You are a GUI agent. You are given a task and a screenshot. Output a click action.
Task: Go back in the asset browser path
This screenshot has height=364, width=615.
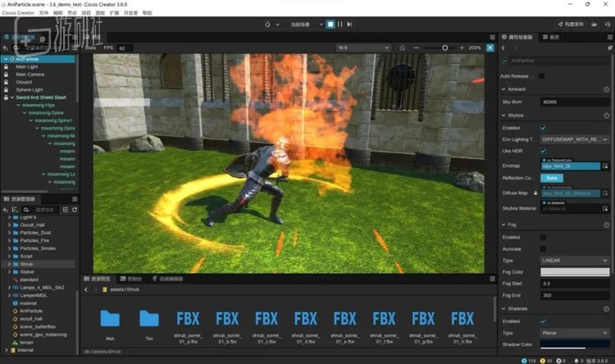[x=87, y=289]
